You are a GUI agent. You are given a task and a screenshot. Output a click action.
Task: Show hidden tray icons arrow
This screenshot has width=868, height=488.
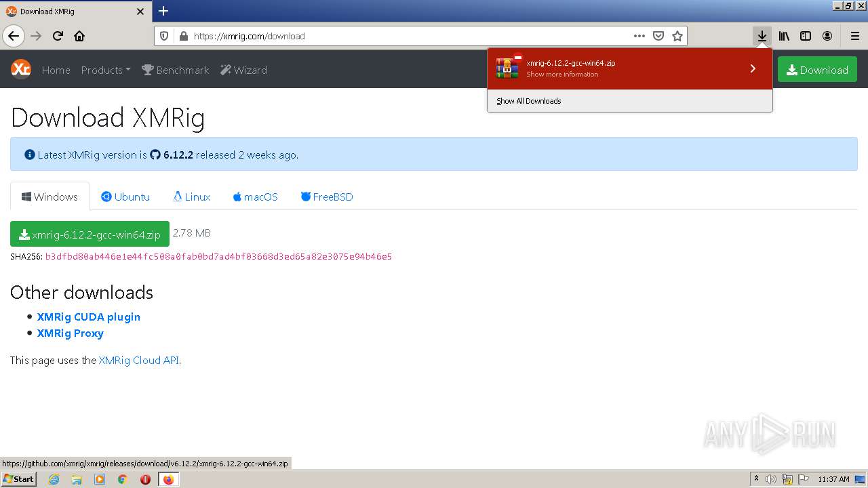pos(756,479)
